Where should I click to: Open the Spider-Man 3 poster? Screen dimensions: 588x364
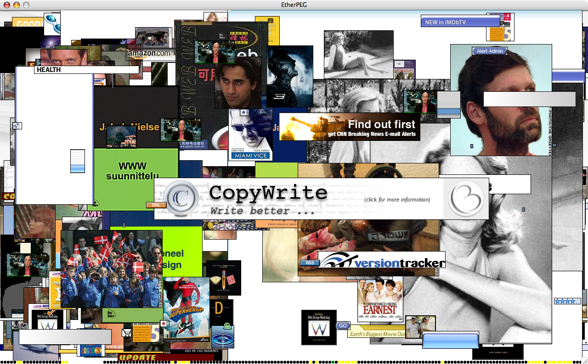290,76
